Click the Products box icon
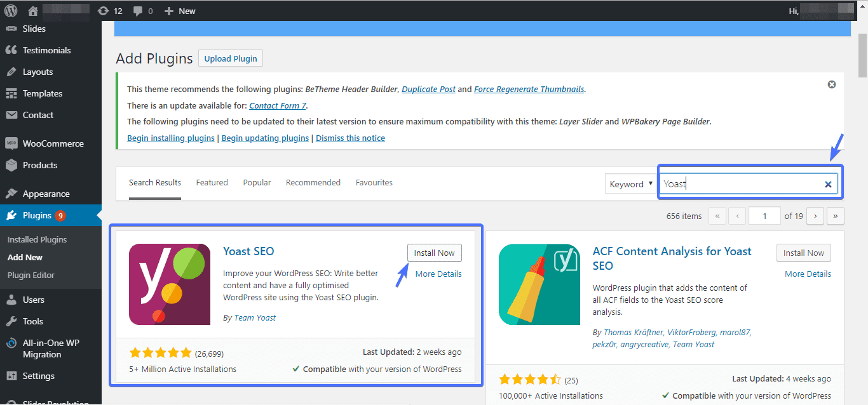868x405 pixels. (11, 165)
